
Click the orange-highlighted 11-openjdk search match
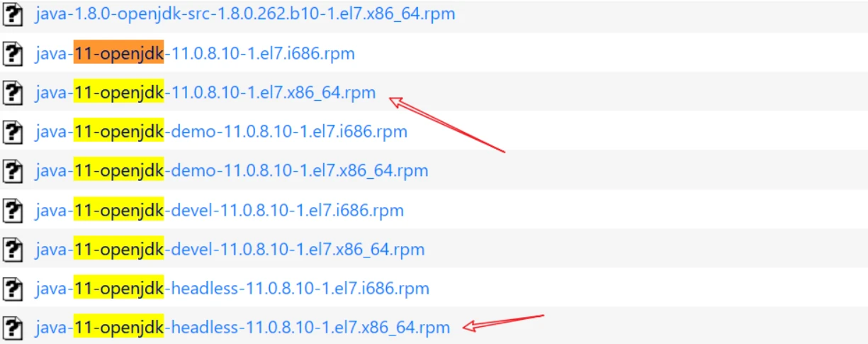pos(118,53)
